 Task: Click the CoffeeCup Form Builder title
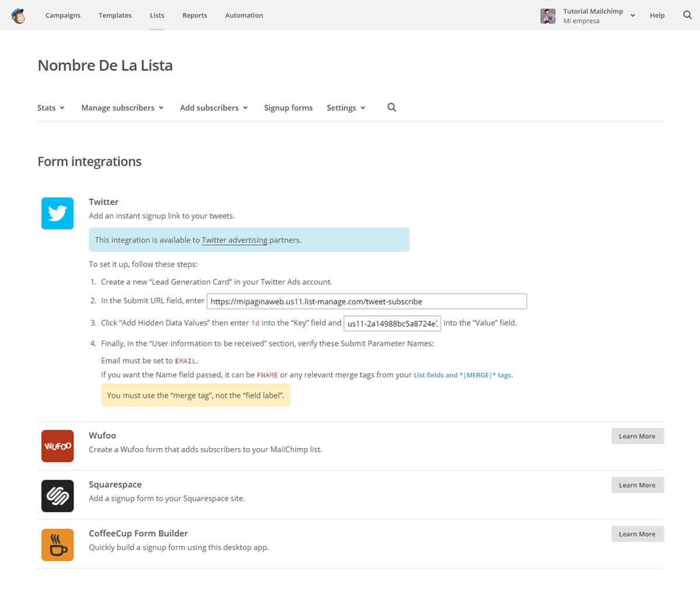coord(138,533)
